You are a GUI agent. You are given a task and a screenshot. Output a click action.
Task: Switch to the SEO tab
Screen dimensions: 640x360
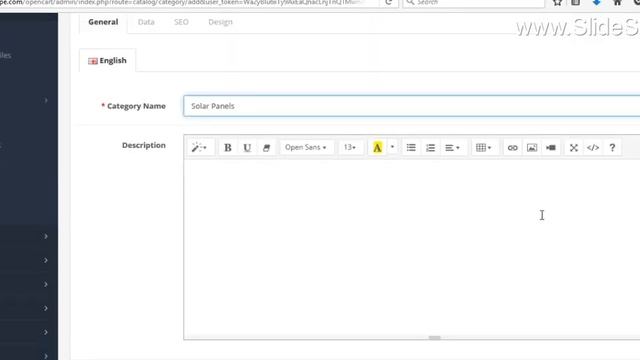click(x=181, y=22)
